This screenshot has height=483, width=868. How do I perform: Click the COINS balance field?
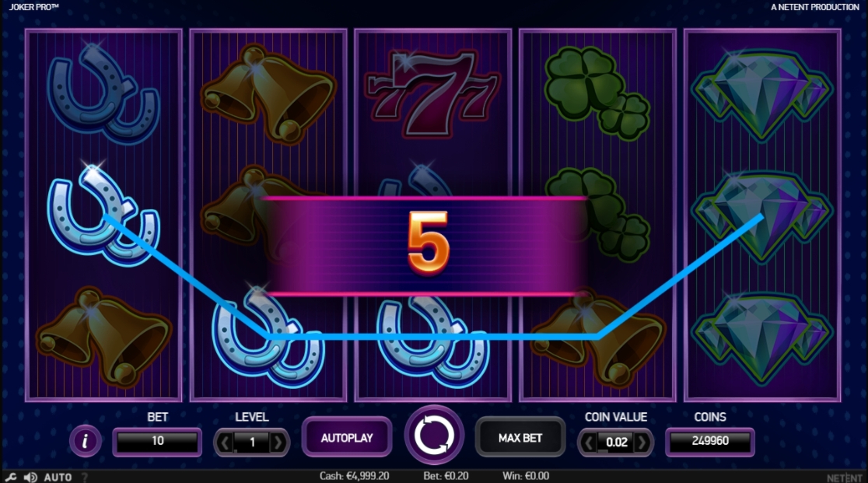click(x=710, y=441)
